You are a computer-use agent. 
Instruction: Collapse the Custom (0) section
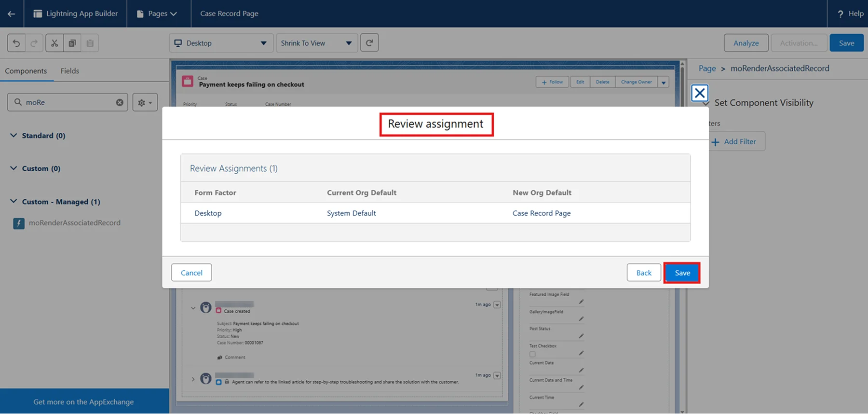tap(14, 168)
